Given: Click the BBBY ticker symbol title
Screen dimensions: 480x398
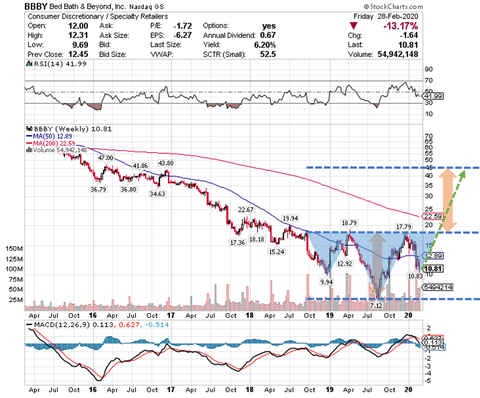Looking at the screenshot, I should tap(36, 6).
